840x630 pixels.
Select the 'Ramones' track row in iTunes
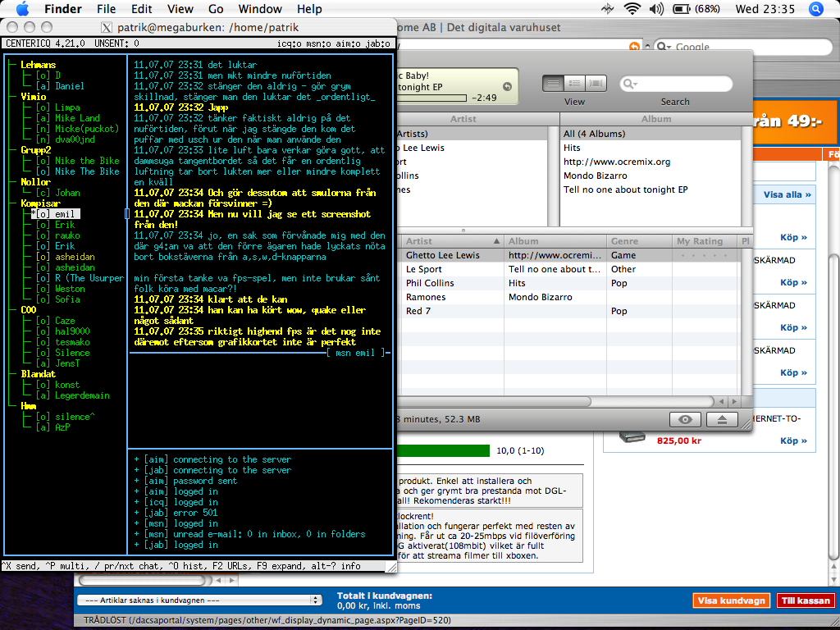pyautogui.click(x=571, y=297)
